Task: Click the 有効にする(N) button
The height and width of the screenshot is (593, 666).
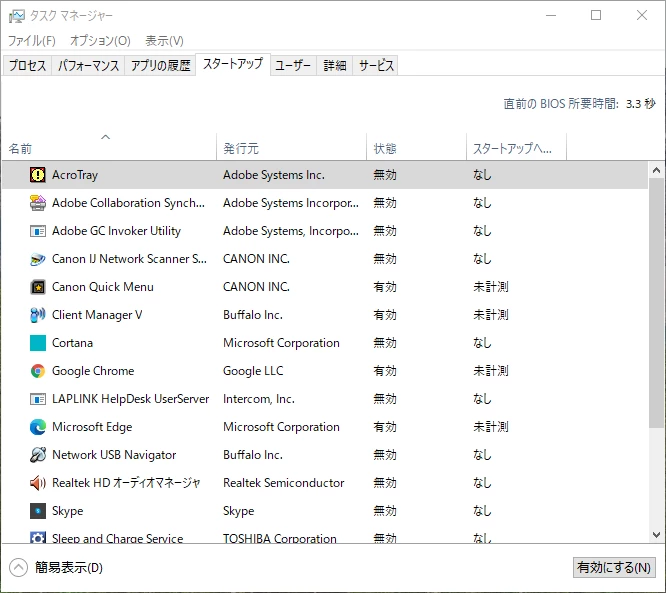Action: coord(614,568)
